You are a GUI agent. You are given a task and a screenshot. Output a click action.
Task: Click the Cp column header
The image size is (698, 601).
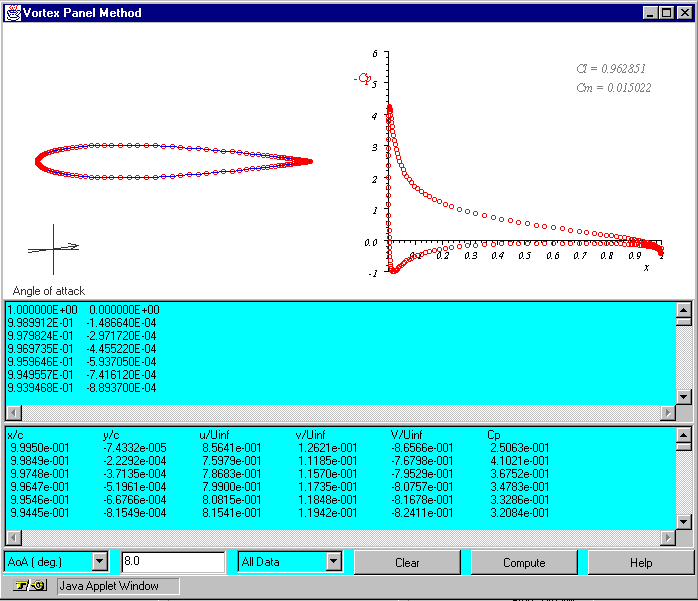[x=494, y=435]
